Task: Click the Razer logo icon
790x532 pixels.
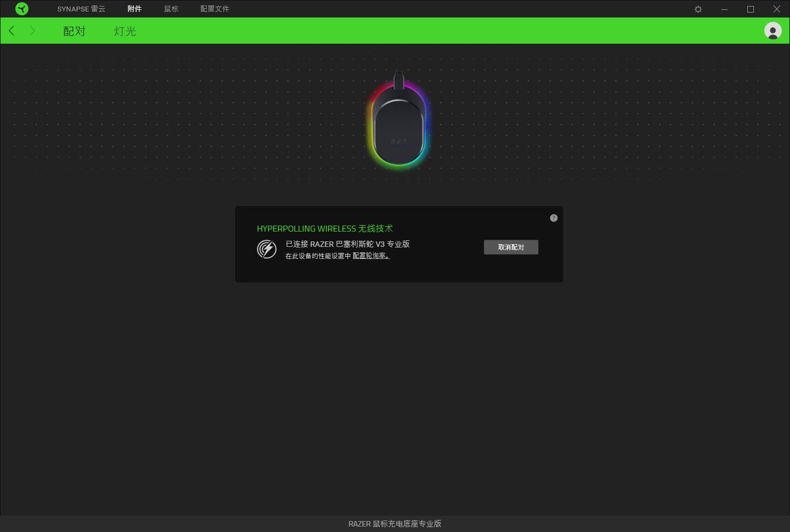Action: [22, 9]
